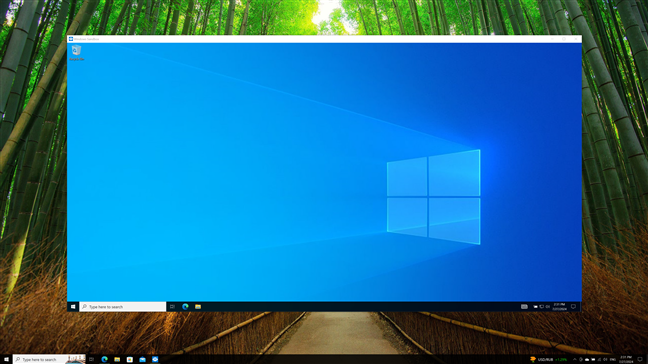Open the Recycle Bin inside the Sandbox desktop
Screen dimensions: 648x364
coord(76,53)
